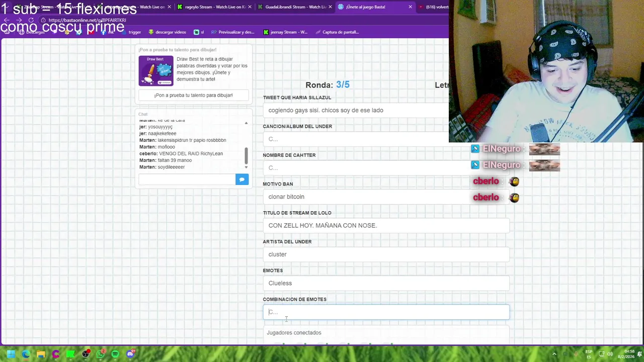
Task: Click the browser address bar URL
Action: (87, 20)
